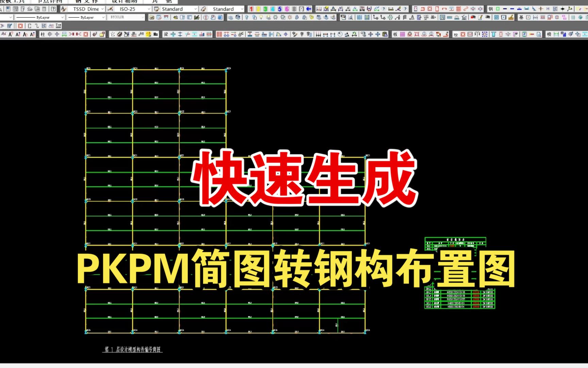Open the 节点详图 menu tab
Image resolution: width=588 pixels, height=368 pixels.
point(50,1)
